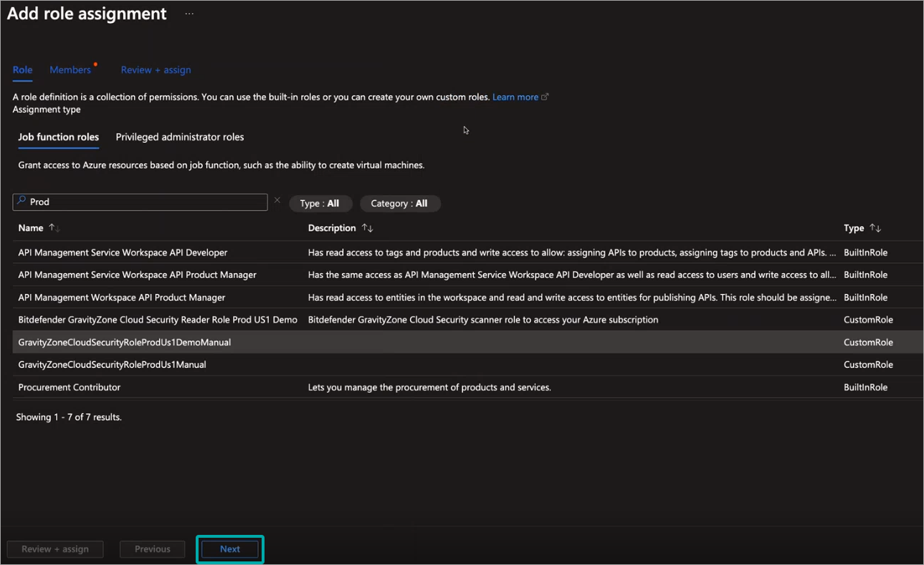Click the ellipsis beside Add role assignment
924x565 pixels.
189,14
